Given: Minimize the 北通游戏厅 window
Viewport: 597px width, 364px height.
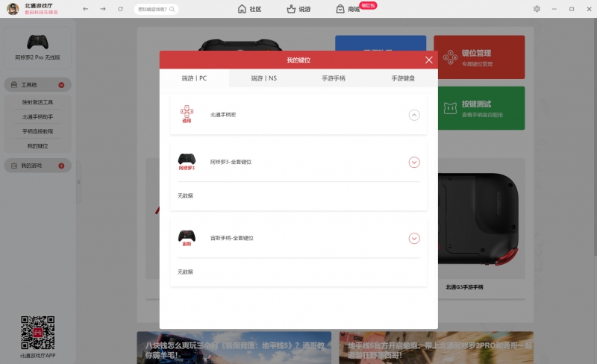Looking at the screenshot, I should click(x=554, y=9).
